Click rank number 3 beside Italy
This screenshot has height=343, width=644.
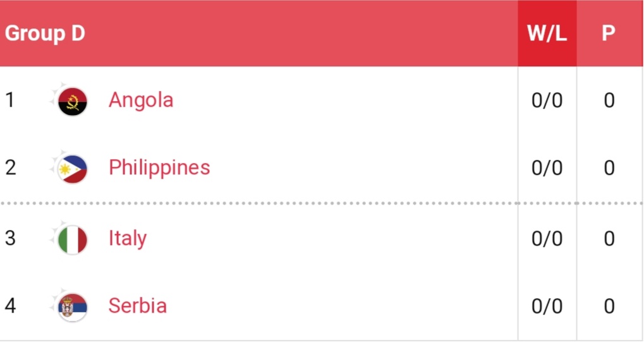(9, 239)
